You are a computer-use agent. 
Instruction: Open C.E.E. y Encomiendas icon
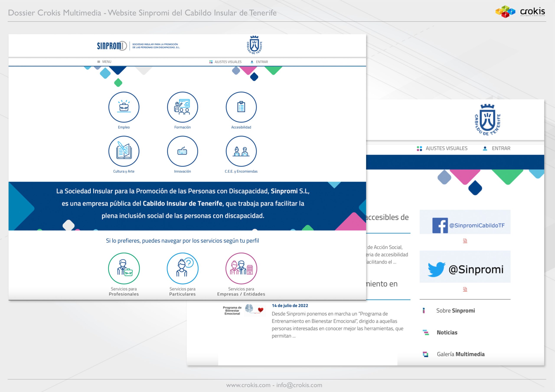241,151
